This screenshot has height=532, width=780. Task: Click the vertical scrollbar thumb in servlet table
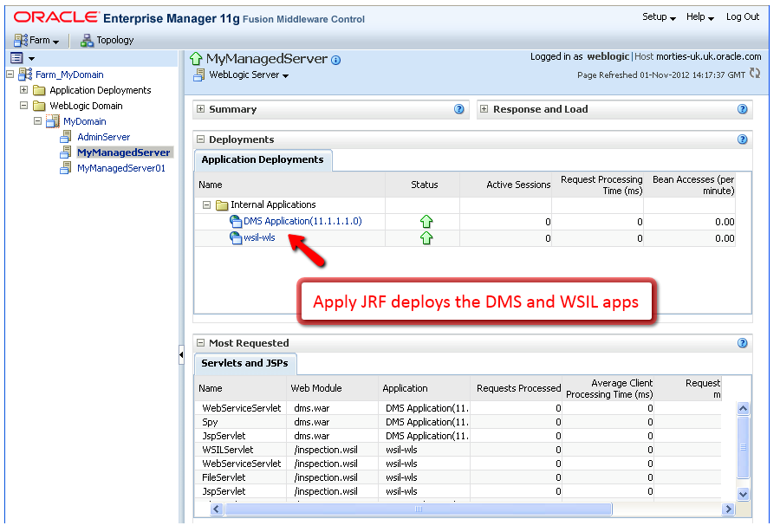(743, 447)
